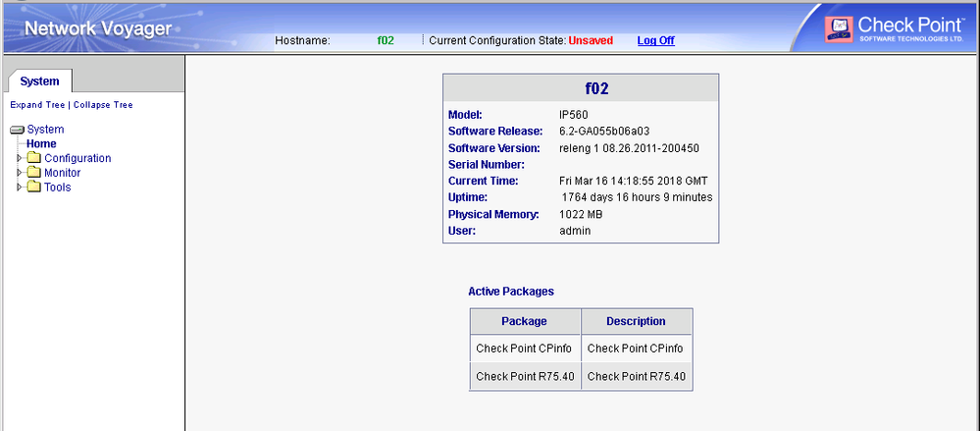Expand the Configuration tree node arrow
Image resolution: width=980 pixels, height=431 pixels.
pos(20,158)
